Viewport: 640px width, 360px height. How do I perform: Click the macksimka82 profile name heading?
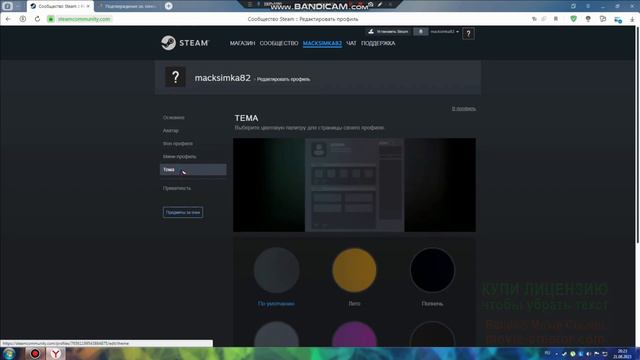coord(222,78)
